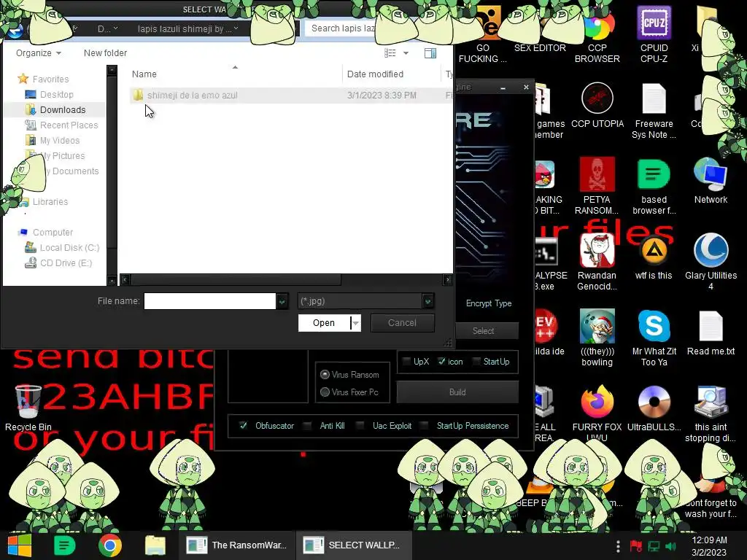The image size is (747, 560).
Task: Open the 'wtf is this' AIMP icon
Action: coord(654,257)
